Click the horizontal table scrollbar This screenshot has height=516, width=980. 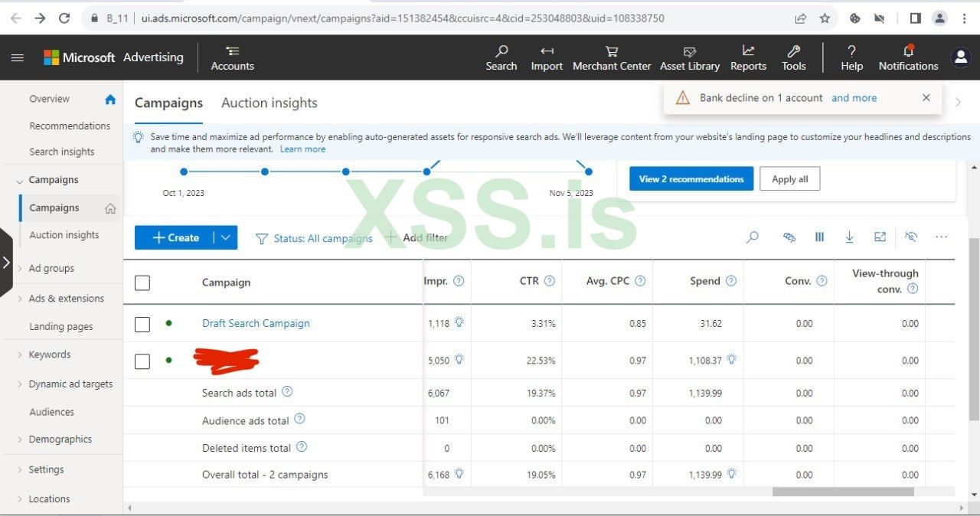tap(843, 492)
